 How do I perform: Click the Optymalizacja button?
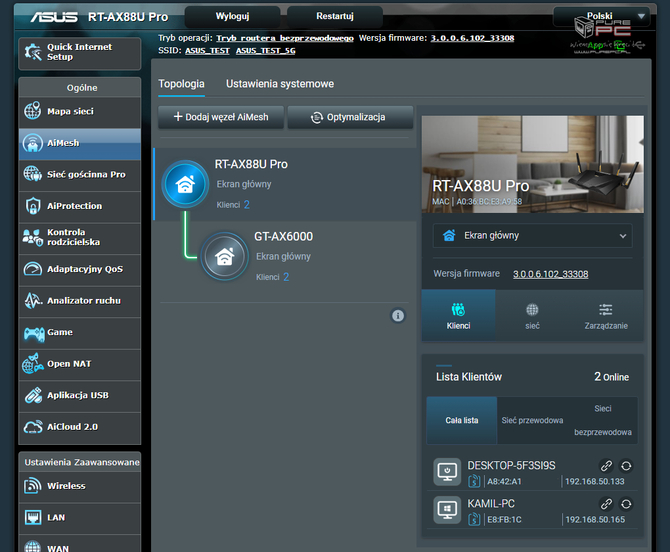click(350, 117)
